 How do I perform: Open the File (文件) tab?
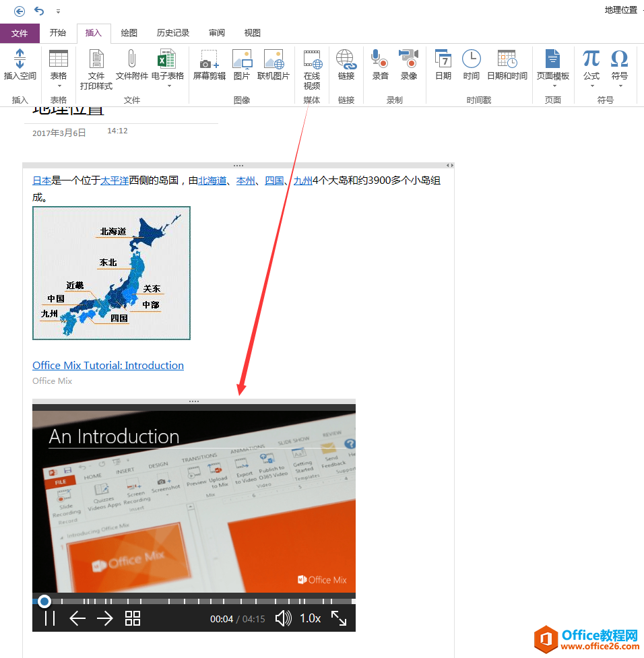pyautogui.click(x=20, y=33)
